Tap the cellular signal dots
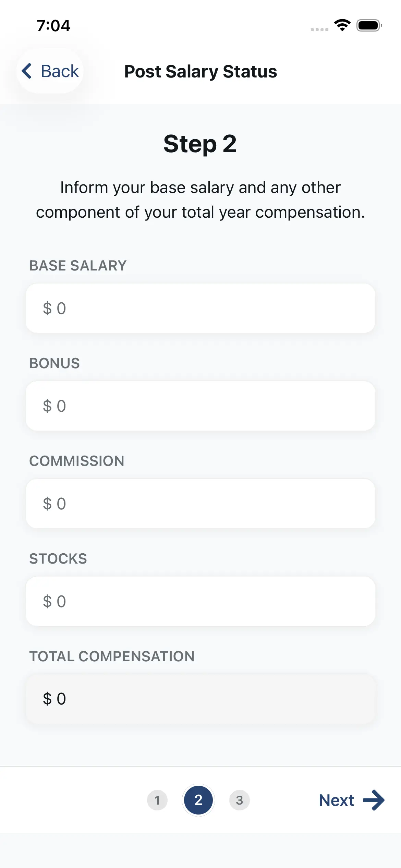Viewport: 401px width, 868px height. tap(319, 29)
